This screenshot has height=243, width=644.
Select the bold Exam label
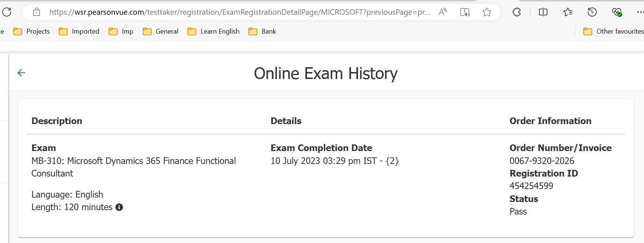(x=44, y=148)
